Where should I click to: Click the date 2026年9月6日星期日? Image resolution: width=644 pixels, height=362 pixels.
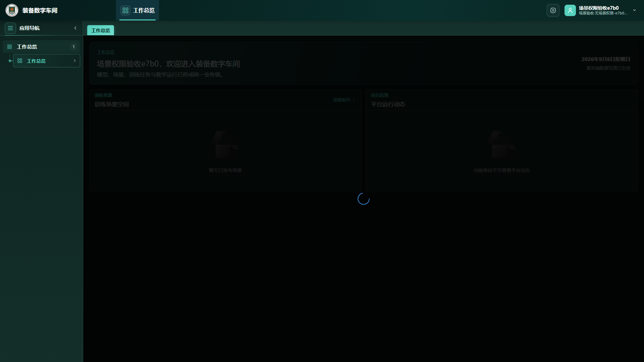(x=606, y=59)
